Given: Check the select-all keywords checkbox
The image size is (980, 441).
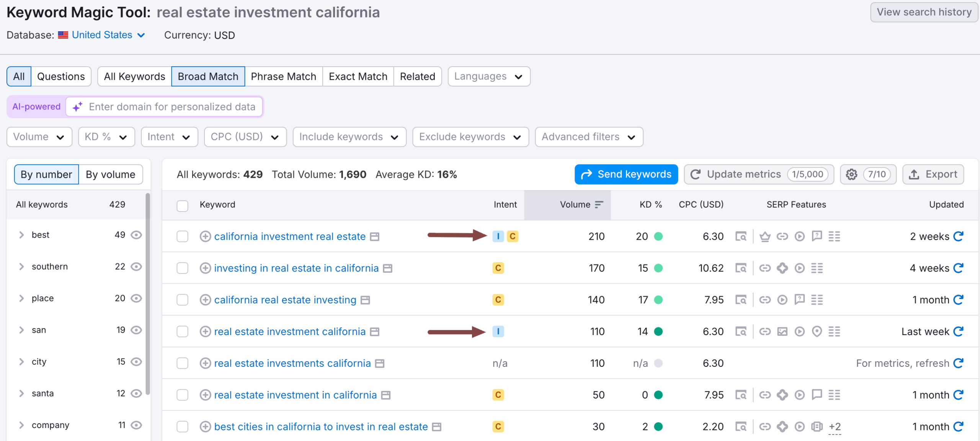Looking at the screenshot, I should [182, 205].
